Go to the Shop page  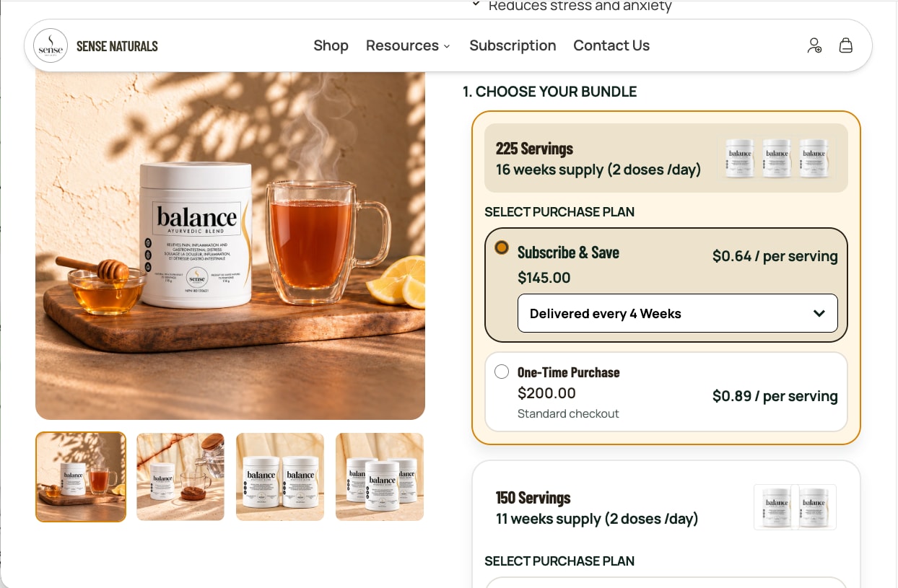[x=331, y=45]
